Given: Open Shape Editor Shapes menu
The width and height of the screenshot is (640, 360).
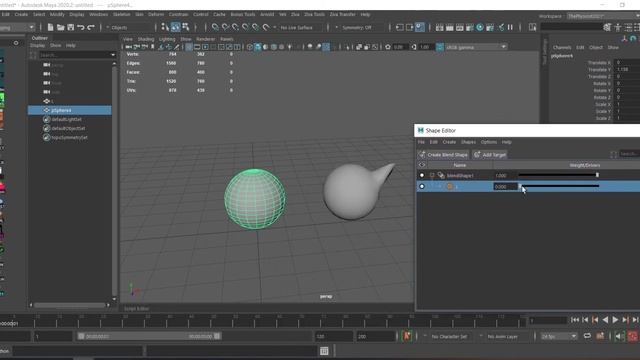Looking at the screenshot, I should [468, 142].
